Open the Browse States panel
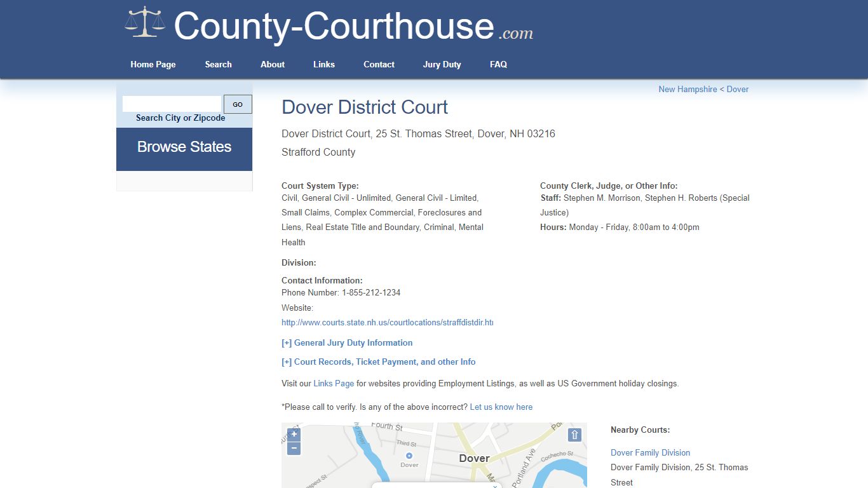This screenshot has width=868, height=488. (184, 149)
